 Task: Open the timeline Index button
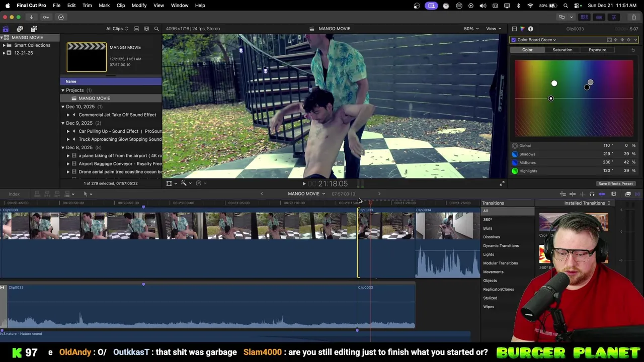click(14, 194)
